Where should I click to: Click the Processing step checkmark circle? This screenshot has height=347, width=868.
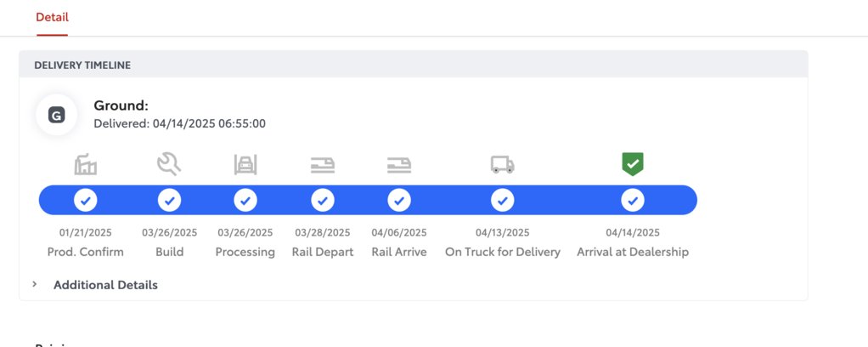coord(245,200)
